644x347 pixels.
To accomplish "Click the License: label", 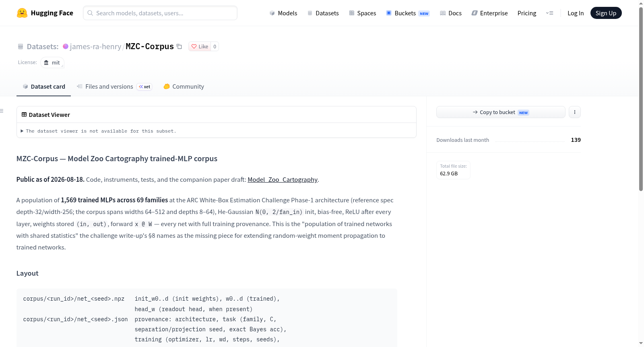I will (27, 62).
